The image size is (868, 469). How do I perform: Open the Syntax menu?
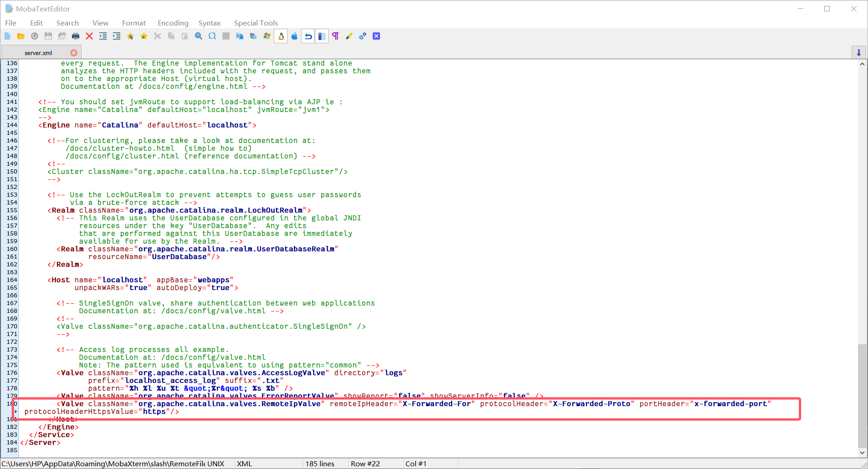coord(210,23)
